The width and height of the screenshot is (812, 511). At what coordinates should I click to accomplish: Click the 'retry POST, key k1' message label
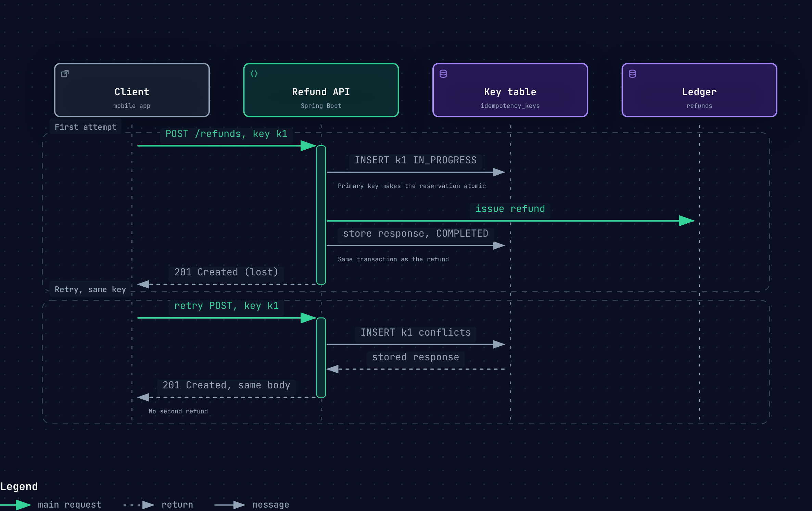[227, 306]
